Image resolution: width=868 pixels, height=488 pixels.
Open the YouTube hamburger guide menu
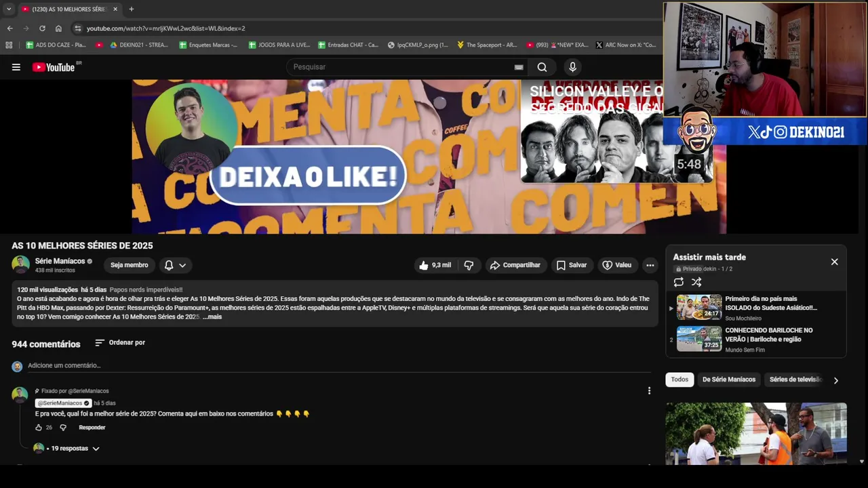pyautogui.click(x=16, y=67)
